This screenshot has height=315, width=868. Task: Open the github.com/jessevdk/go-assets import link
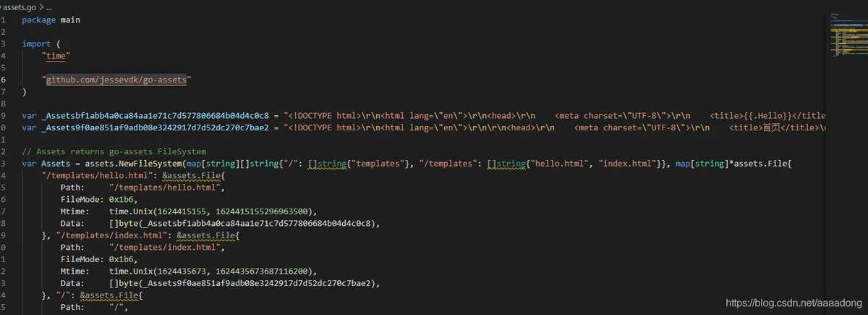click(116, 80)
